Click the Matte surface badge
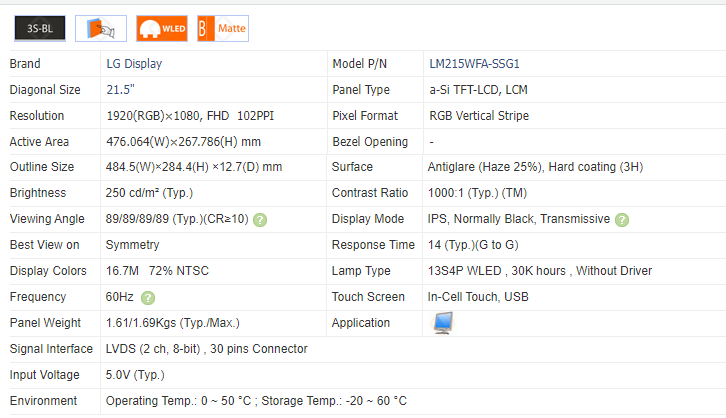The image size is (726, 418). [x=222, y=29]
